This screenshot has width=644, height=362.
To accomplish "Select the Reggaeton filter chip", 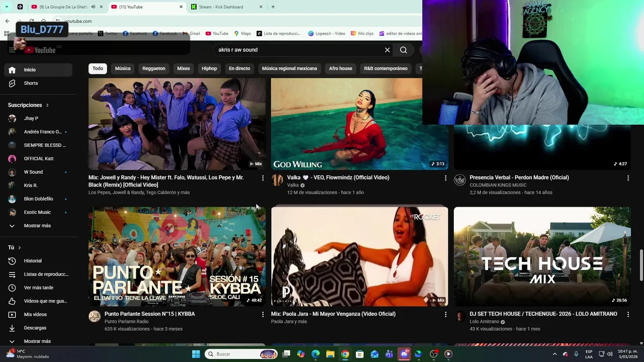I will (153, 68).
